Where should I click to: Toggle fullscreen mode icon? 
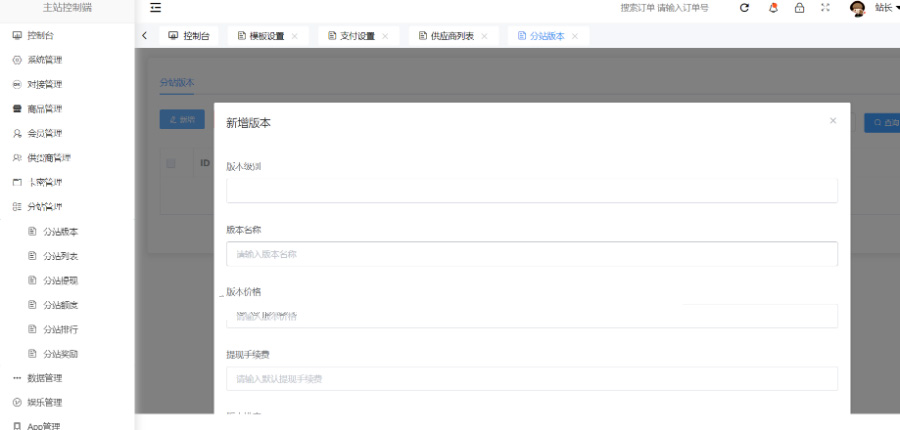825,8
